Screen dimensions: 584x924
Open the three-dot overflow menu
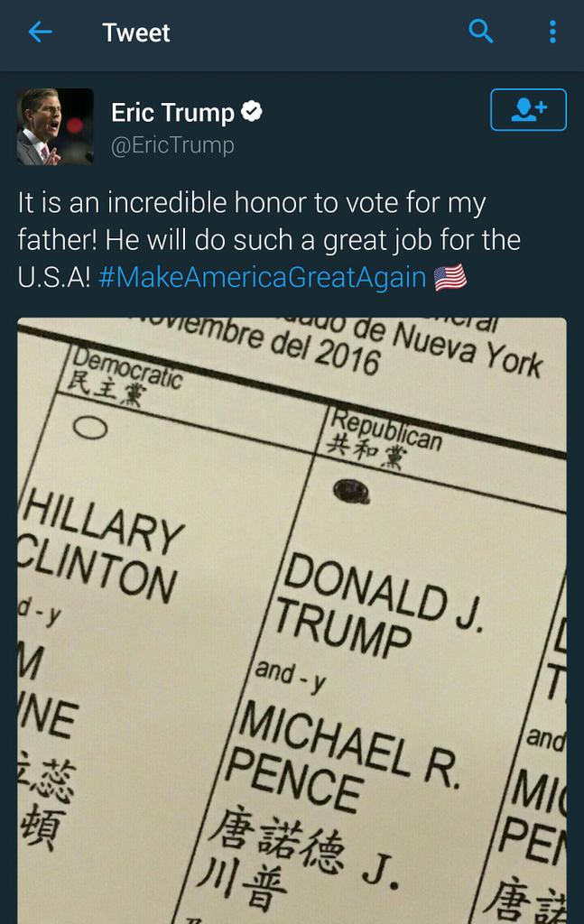coord(552,32)
